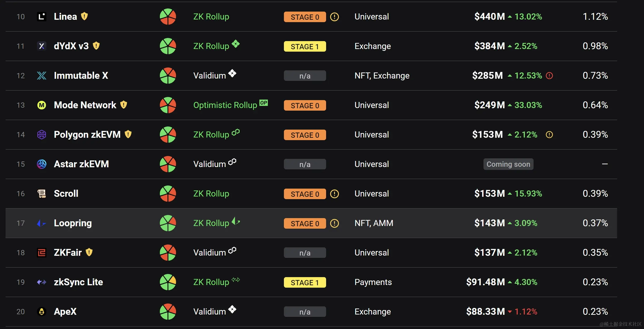
Task: Click the Linea logo icon
Action: [42, 17]
